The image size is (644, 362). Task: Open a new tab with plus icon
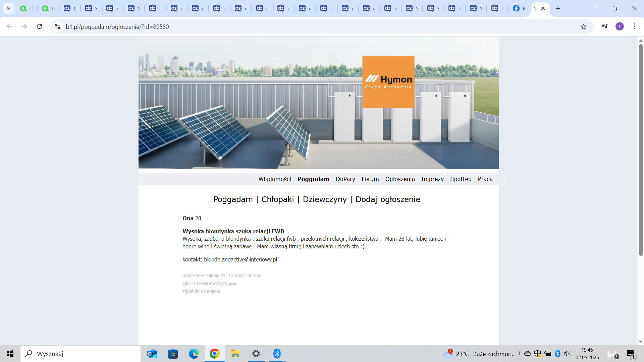pyautogui.click(x=558, y=8)
